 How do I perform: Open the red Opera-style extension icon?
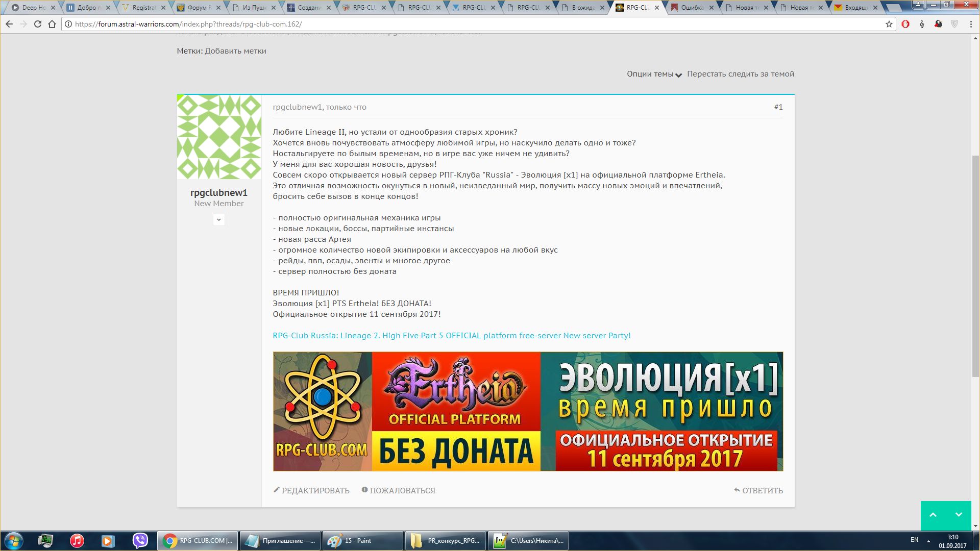point(905,24)
